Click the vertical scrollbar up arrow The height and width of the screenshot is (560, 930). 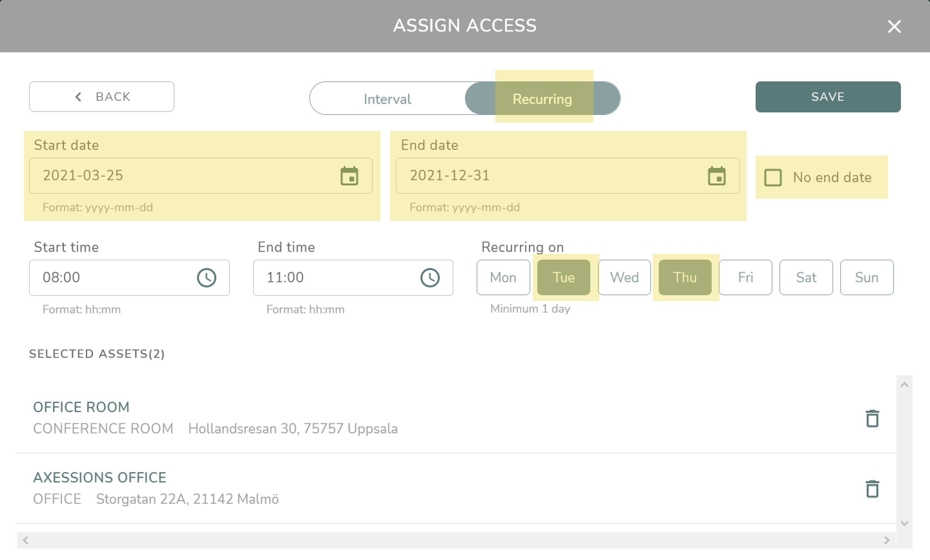904,385
